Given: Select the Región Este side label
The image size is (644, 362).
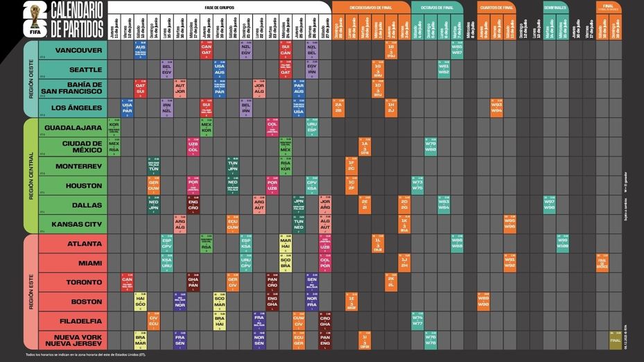Looking at the screenshot, I should point(30,291).
